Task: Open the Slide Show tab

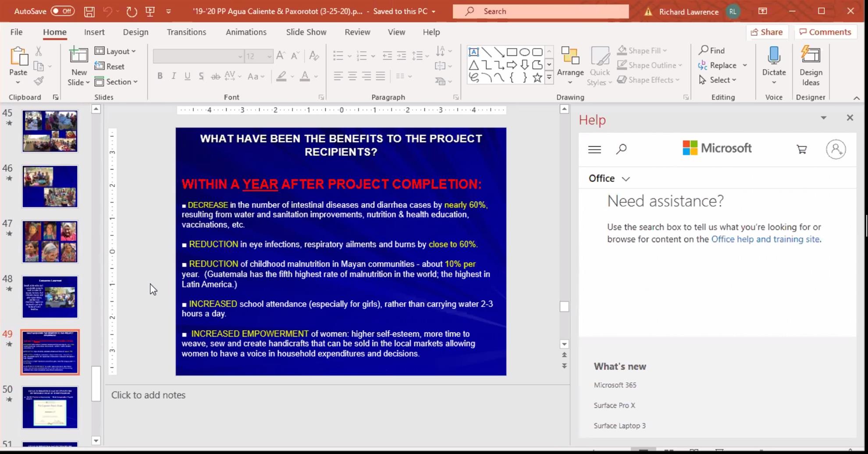Action: [x=306, y=32]
